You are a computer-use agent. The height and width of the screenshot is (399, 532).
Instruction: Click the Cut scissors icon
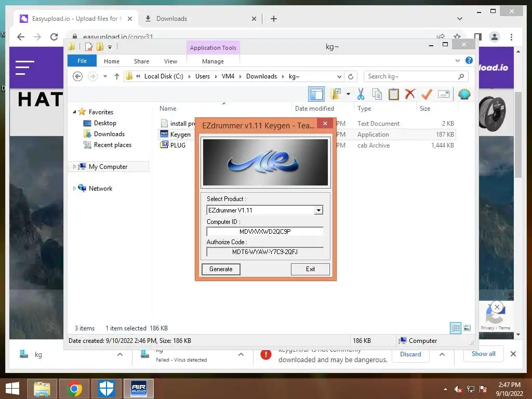(361, 94)
